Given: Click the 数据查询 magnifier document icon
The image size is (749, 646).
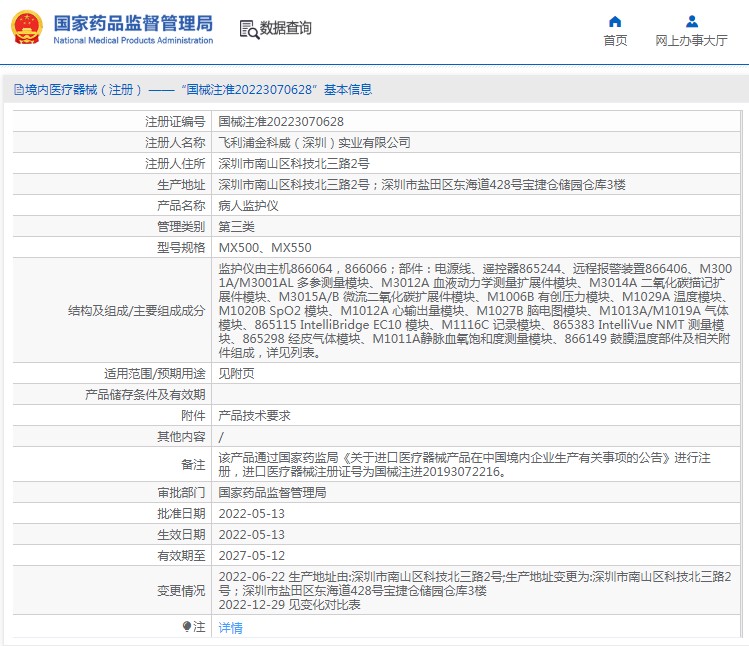Looking at the screenshot, I should click(249, 29).
